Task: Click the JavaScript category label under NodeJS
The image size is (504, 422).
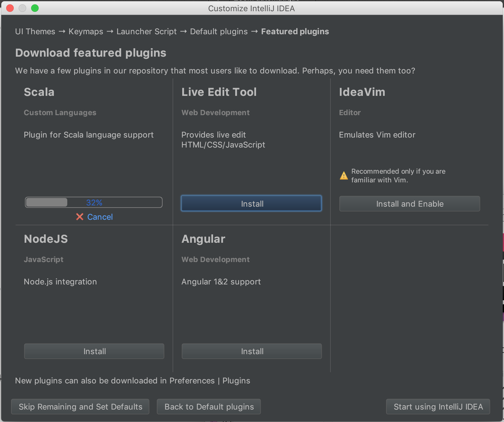Action: pos(44,260)
